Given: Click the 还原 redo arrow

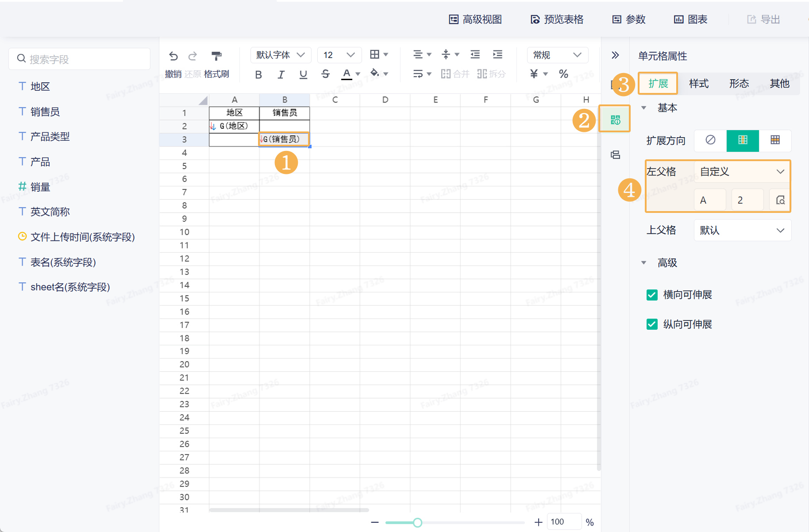Looking at the screenshot, I should pyautogui.click(x=193, y=56).
